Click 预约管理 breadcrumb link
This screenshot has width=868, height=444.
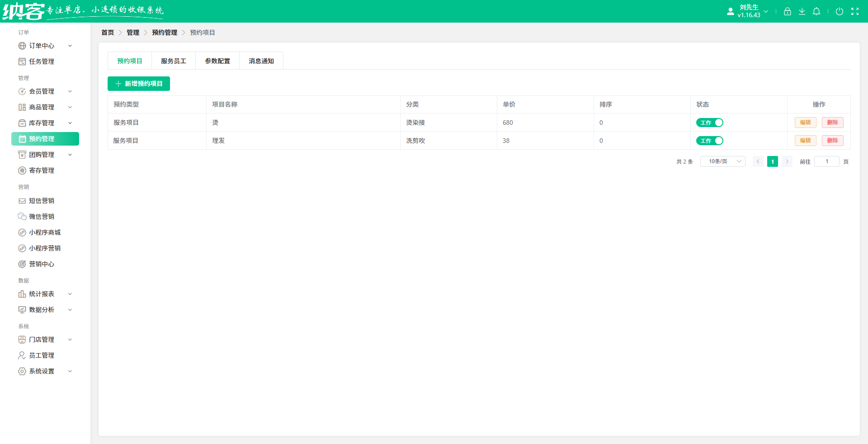pos(165,33)
